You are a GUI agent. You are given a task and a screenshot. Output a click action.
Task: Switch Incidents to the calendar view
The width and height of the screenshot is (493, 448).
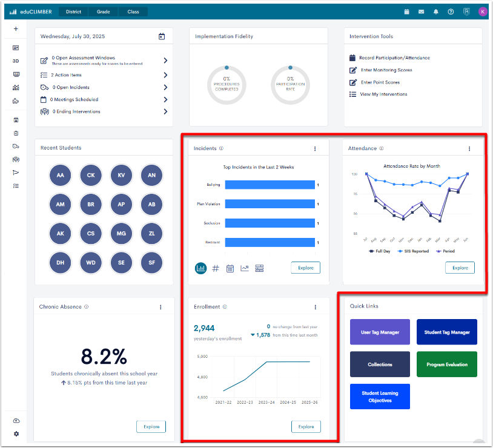click(x=230, y=268)
